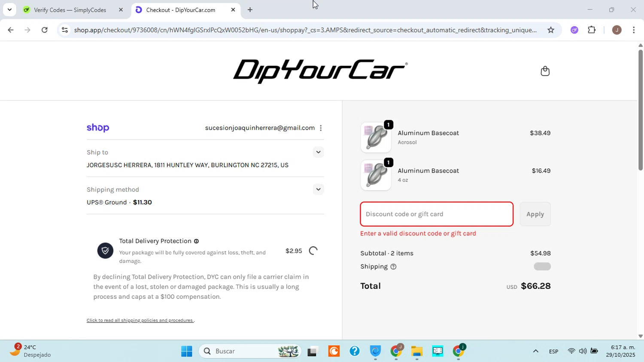Click the Apply discount button
644x362 pixels.
(535, 214)
